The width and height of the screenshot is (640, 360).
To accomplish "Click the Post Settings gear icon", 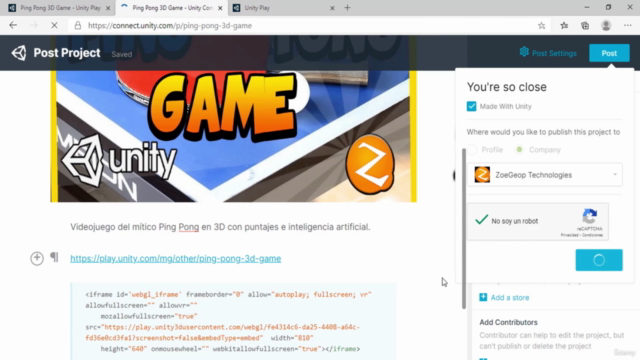I will click(x=524, y=52).
